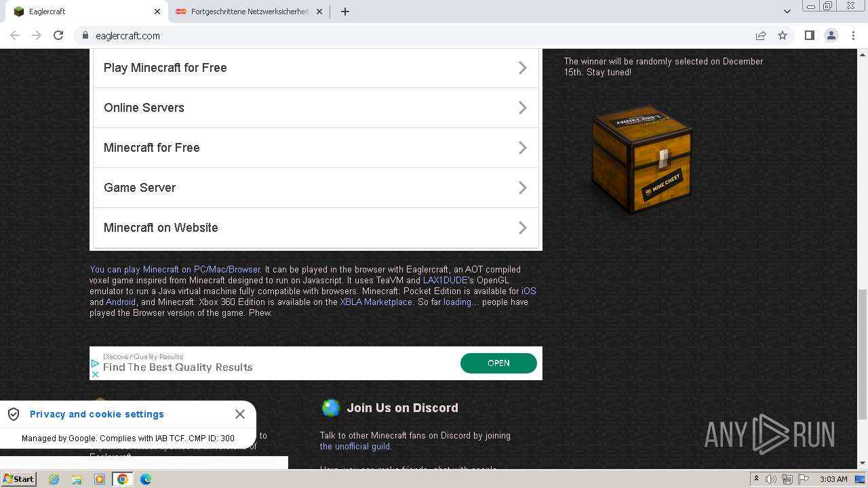This screenshot has height=488, width=868.
Task: Open the Game Server entry
Action: tap(316, 188)
